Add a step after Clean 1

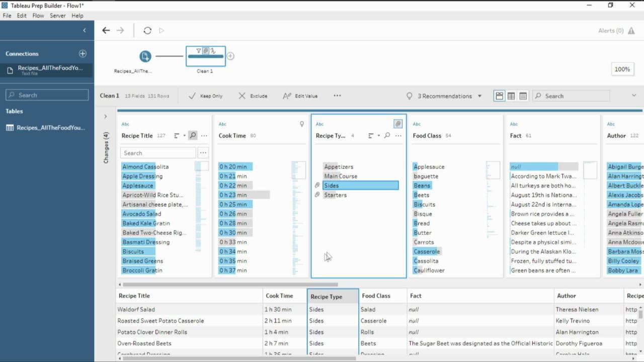pyautogui.click(x=230, y=56)
